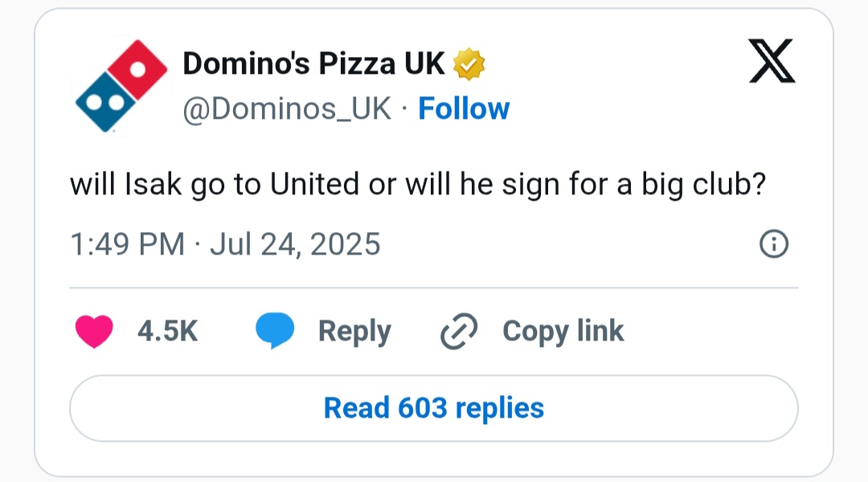The width and height of the screenshot is (868, 482).
Task: Click the Jul 24, 2025 date
Action: pos(295,244)
